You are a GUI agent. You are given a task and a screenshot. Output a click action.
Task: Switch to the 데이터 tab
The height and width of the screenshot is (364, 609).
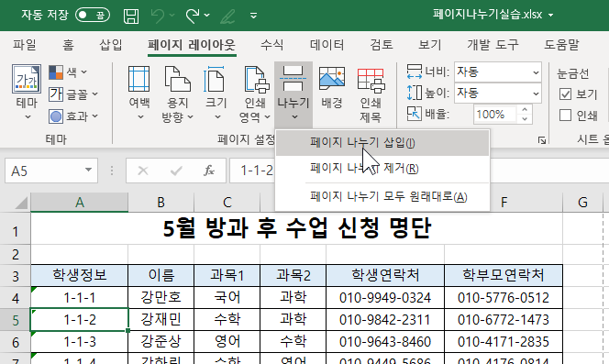click(x=327, y=45)
